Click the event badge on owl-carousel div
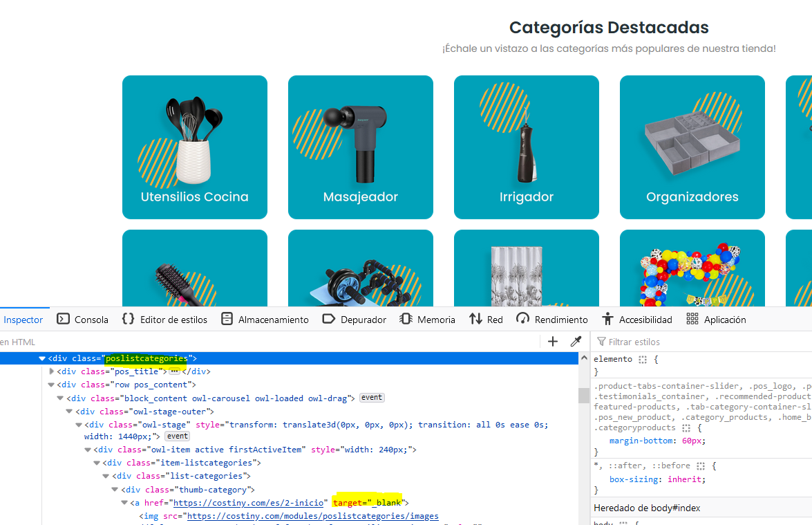This screenshot has height=525, width=812. coord(372,398)
